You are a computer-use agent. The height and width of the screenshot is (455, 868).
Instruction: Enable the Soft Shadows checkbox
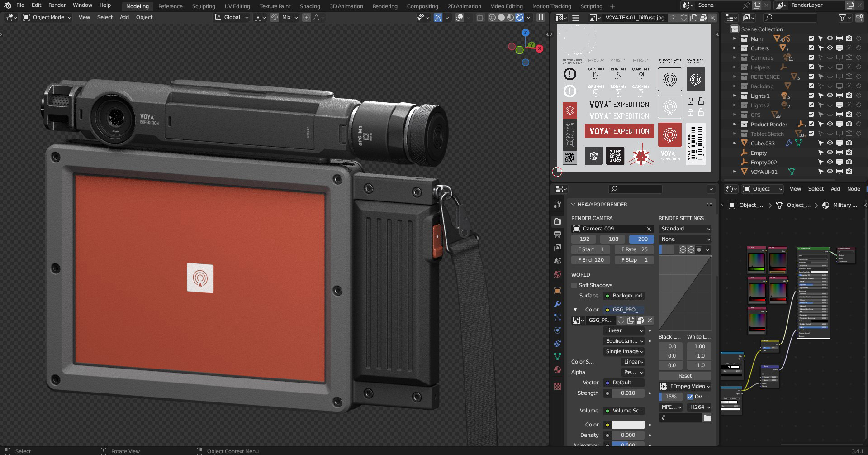574,285
